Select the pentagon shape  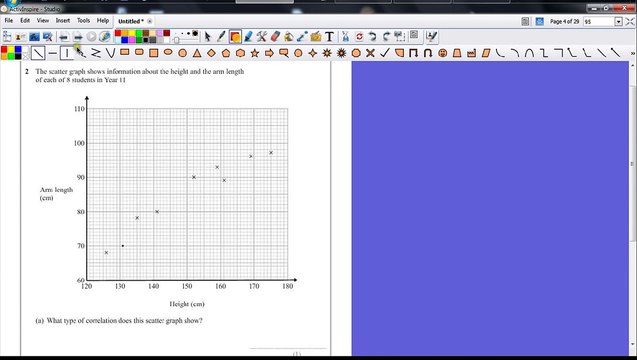(226, 53)
